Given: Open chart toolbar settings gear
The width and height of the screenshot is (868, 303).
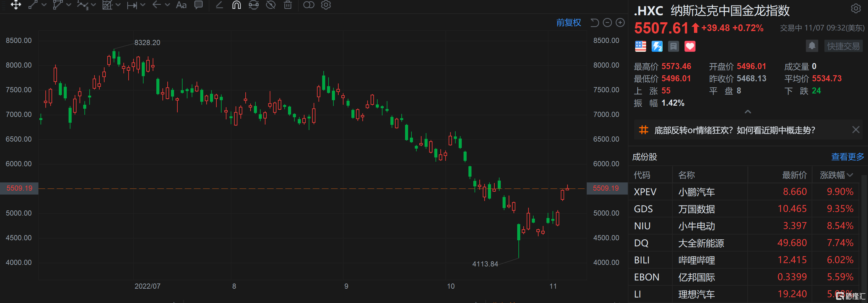Looking at the screenshot, I should click(x=326, y=5).
